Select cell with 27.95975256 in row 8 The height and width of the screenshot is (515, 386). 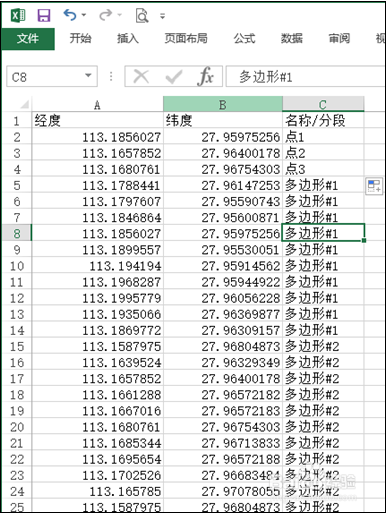(x=223, y=233)
